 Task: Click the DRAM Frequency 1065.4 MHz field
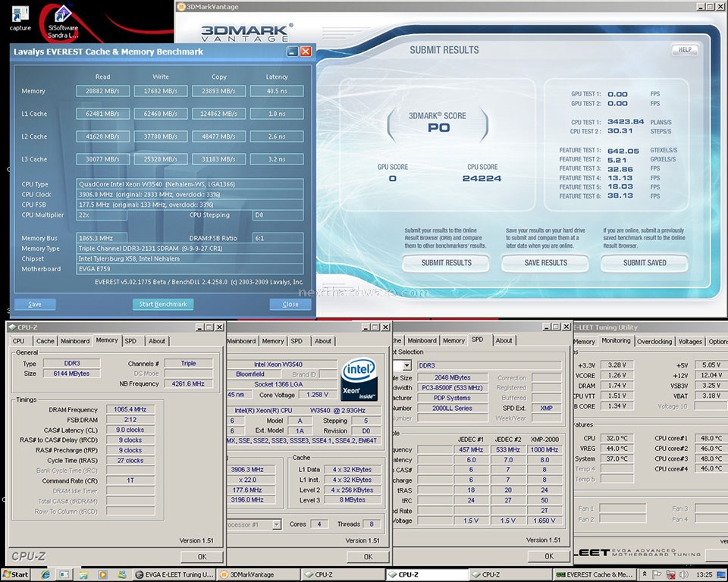point(130,409)
